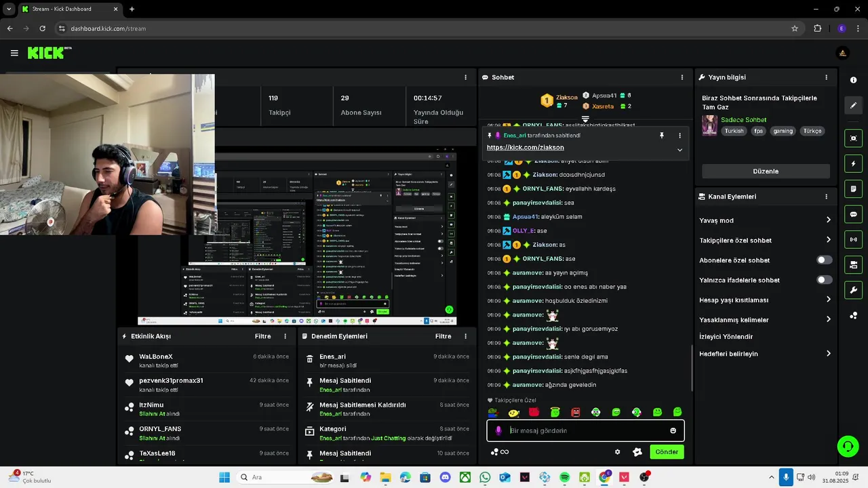The width and height of the screenshot is (868, 488).
Task: Click the Turkish tag
Action: (x=734, y=131)
